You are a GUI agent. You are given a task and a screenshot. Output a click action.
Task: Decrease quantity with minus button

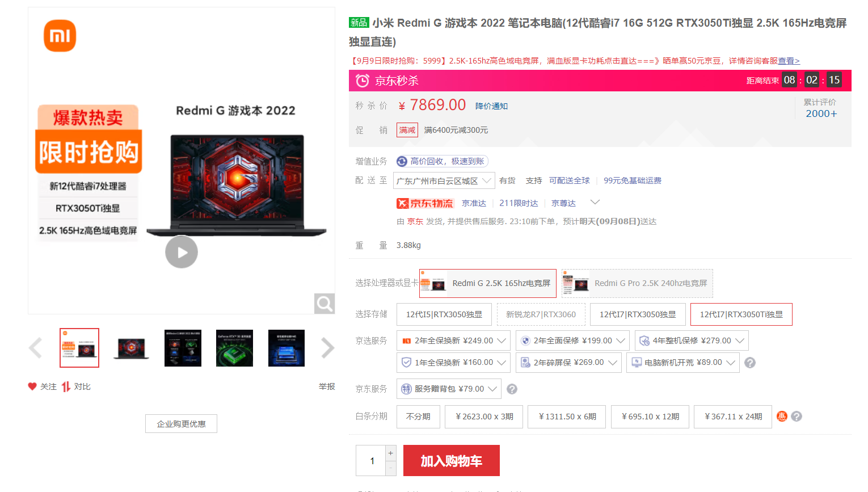tap(390, 468)
